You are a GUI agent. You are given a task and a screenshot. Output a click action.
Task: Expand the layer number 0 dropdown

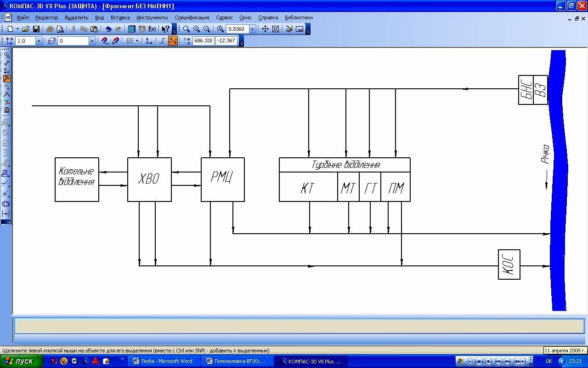[x=92, y=41]
